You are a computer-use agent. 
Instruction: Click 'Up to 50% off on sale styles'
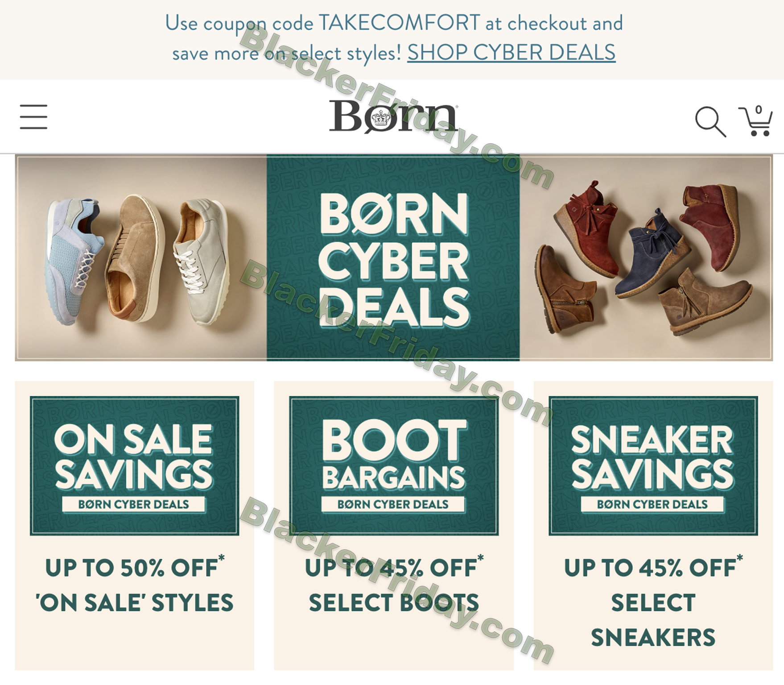pos(134,585)
